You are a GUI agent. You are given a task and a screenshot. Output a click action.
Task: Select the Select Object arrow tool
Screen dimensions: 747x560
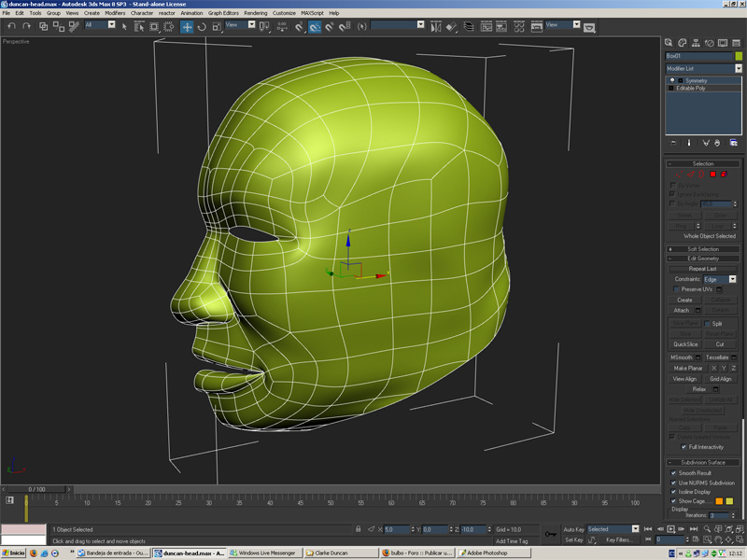(124, 27)
